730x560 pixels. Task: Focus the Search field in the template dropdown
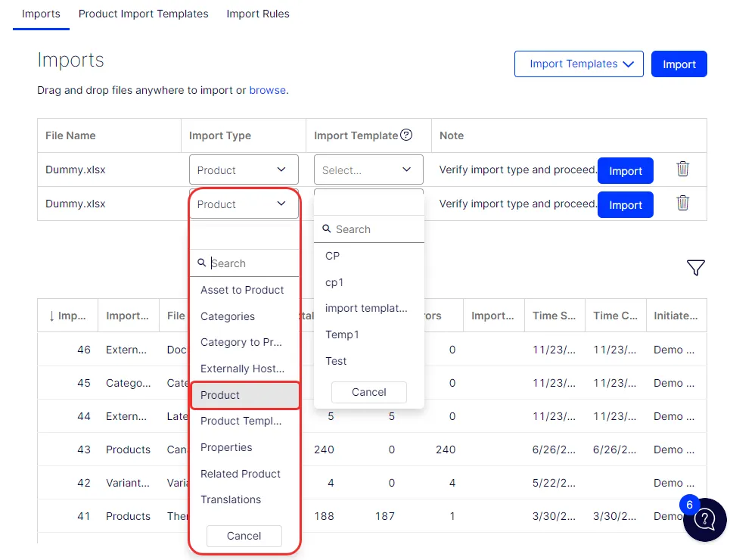tap(369, 229)
